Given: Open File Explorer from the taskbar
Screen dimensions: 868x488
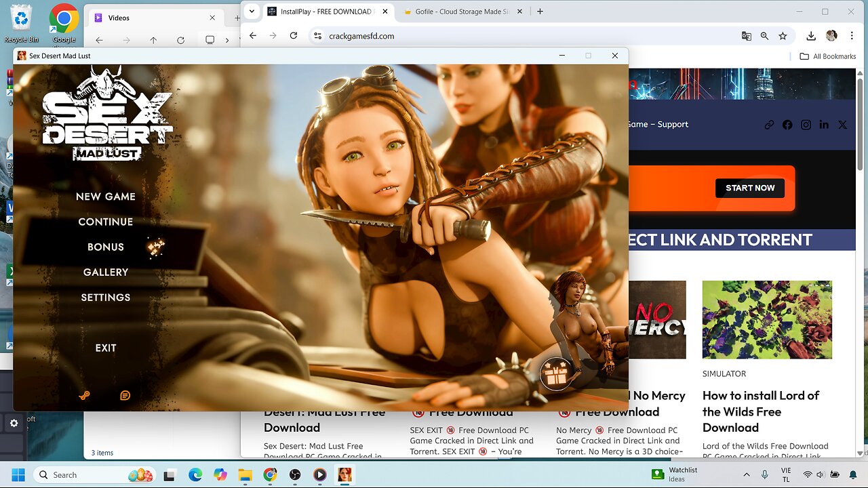Looking at the screenshot, I should pos(245,474).
